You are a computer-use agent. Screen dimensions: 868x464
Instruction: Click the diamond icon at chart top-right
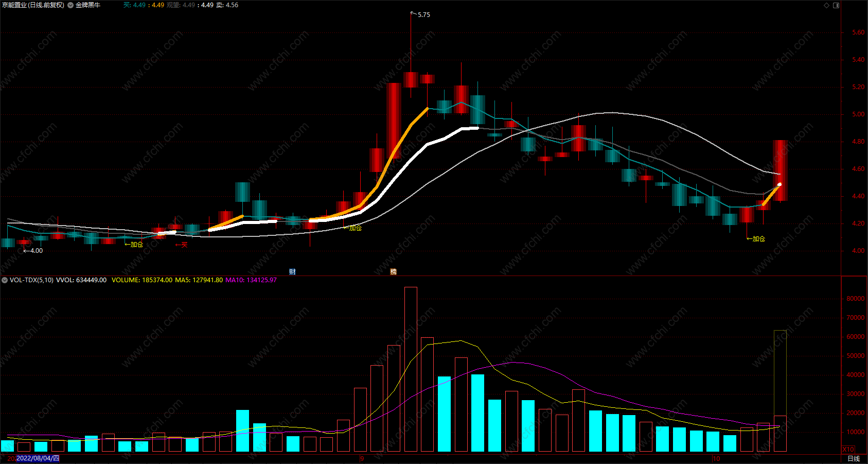[827, 5]
